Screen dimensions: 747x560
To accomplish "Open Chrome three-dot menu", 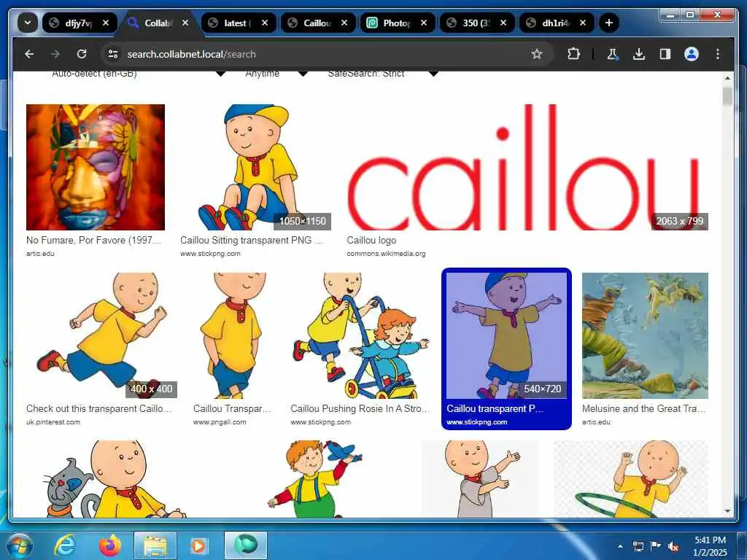I will 718,54.
